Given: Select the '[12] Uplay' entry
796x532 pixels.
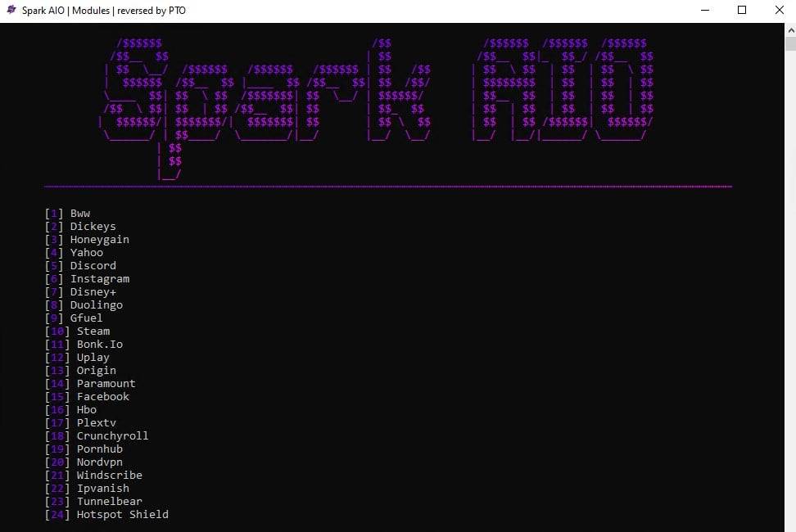Looking at the screenshot, I should pos(77,358).
